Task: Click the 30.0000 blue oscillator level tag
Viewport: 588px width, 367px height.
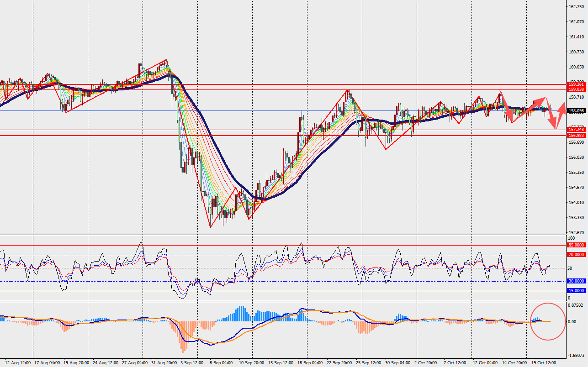Action: click(577, 281)
